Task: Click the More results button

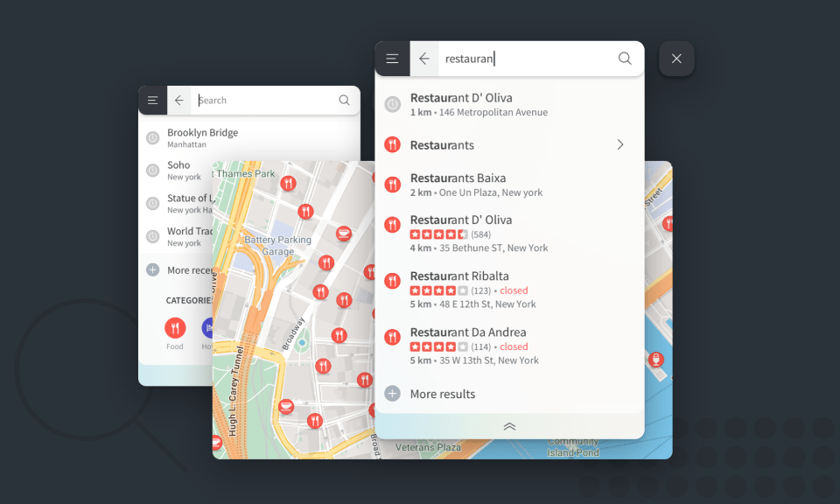Action: point(442,394)
